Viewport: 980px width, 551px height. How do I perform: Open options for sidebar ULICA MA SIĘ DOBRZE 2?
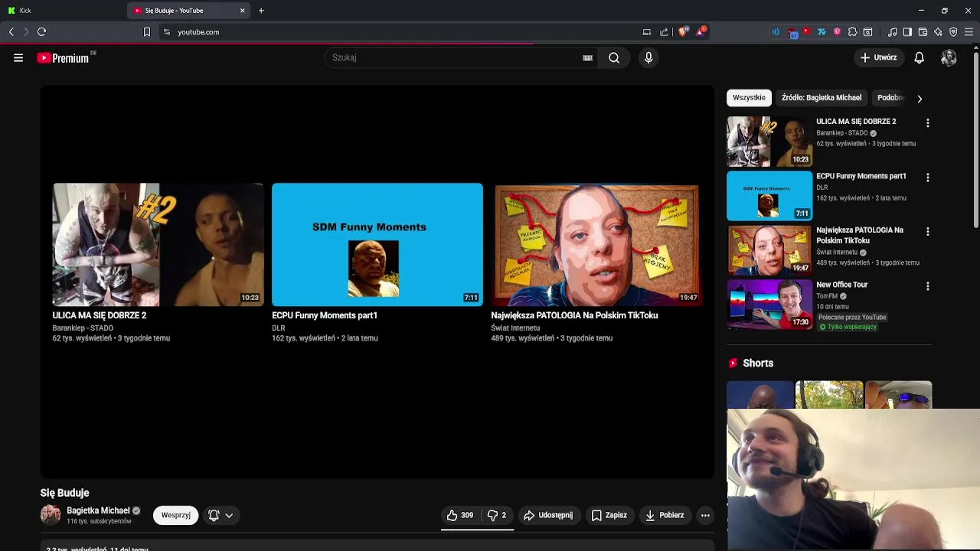pos(927,122)
